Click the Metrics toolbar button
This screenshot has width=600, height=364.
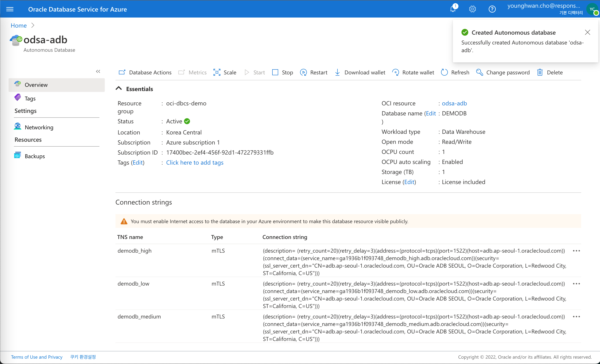click(192, 72)
